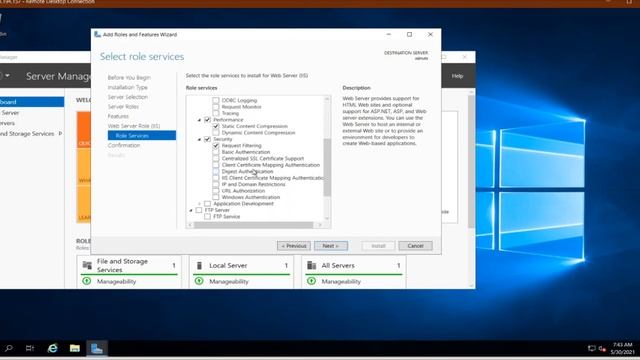This screenshot has height=360, width=640.
Task: Uncheck Static Content Compression
Action: [x=216, y=126]
